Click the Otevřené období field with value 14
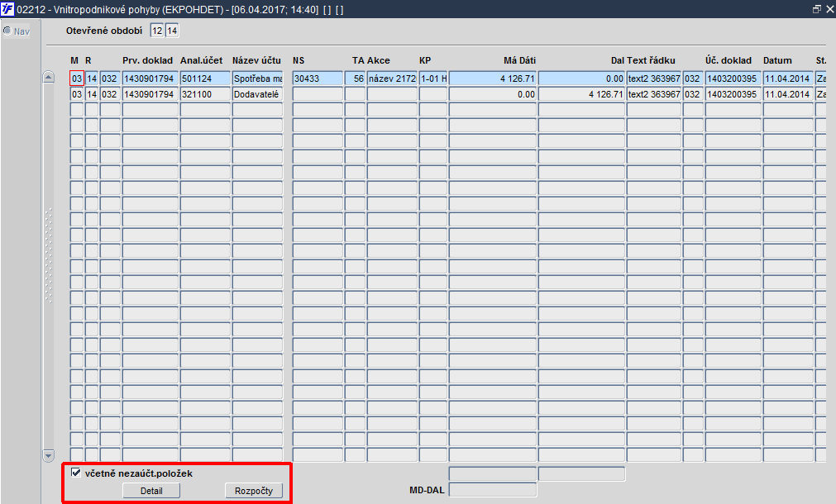The height and width of the screenshot is (504, 836). pyautogui.click(x=172, y=31)
